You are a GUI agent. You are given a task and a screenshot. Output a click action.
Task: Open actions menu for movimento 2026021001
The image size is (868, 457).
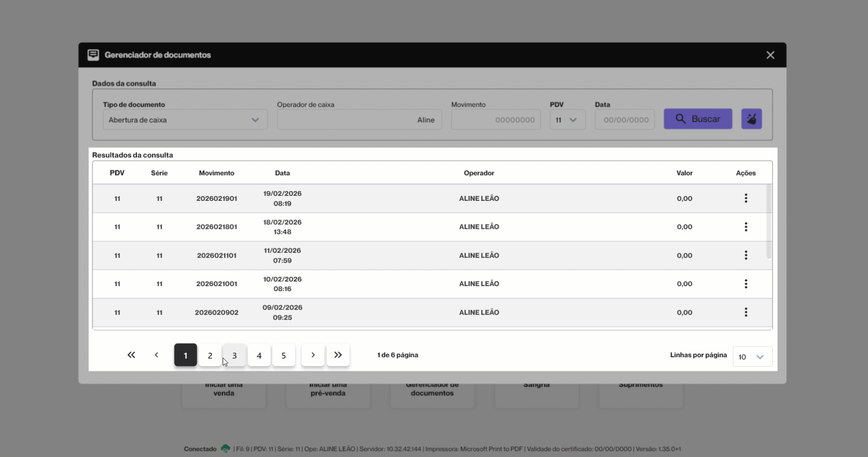click(x=746, y=284)
